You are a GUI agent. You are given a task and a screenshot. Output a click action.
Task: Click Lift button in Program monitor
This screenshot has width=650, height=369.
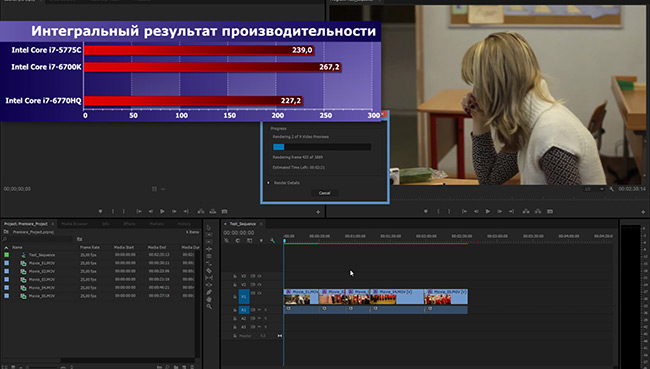click(526, 211)
